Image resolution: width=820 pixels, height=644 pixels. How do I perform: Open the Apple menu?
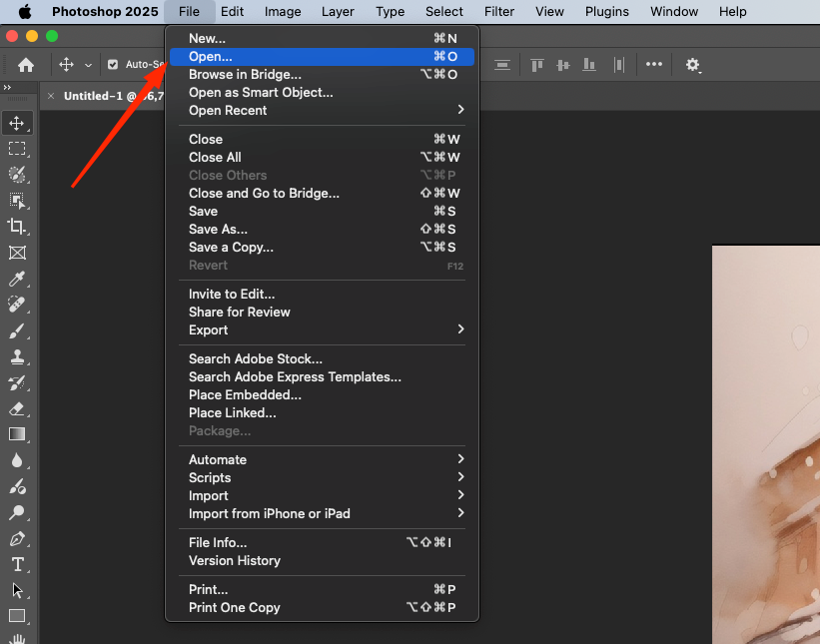[x=25, y=12]
